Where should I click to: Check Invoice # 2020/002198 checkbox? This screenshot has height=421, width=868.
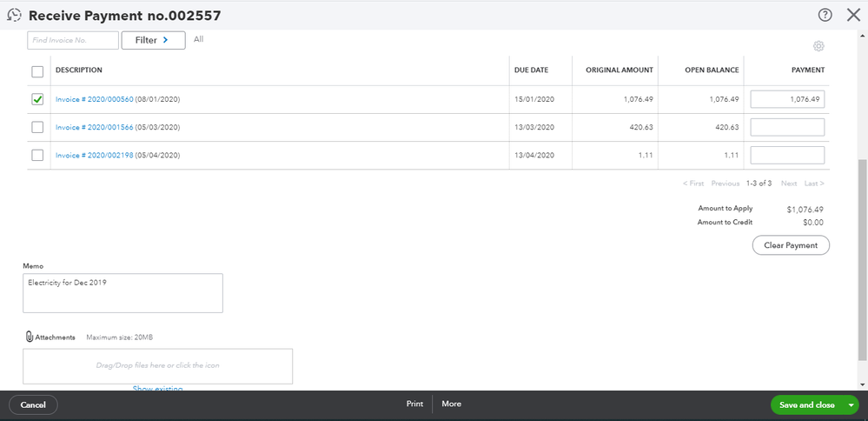click(37, 155)
